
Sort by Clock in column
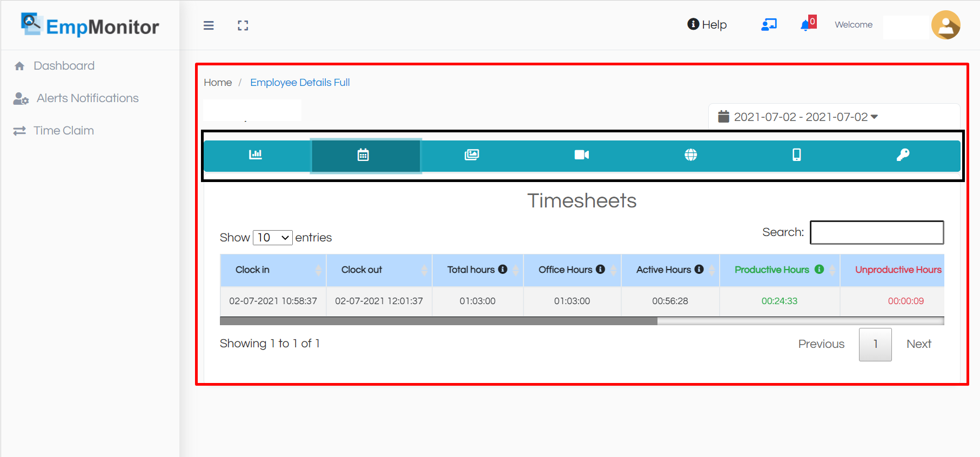[x=273, y=270]
